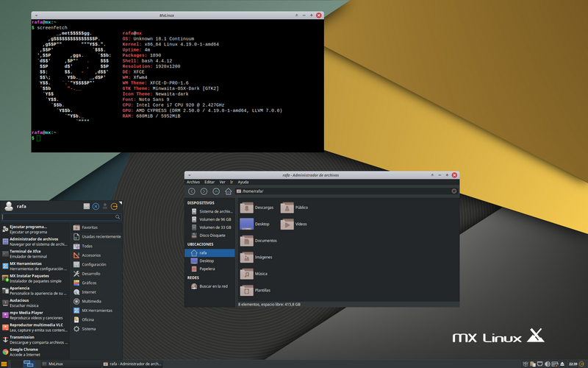The image size is (588, 368).
Task: Launch MX Herramientas from favorites list
Action: point(35,266)
